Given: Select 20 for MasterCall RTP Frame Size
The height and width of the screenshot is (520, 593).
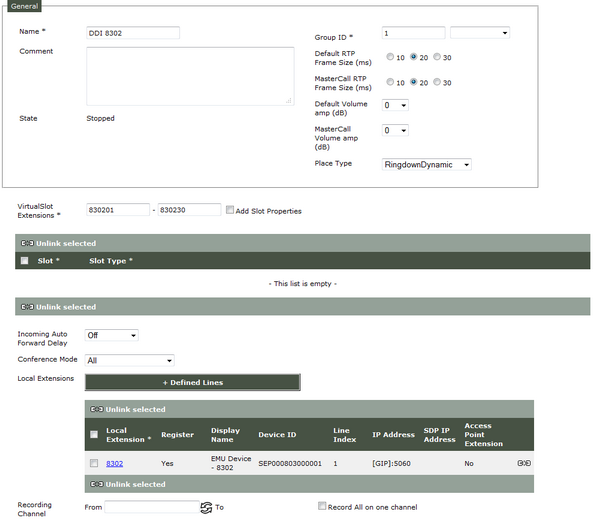Looking at the screenshot, I should pos(413,82).
